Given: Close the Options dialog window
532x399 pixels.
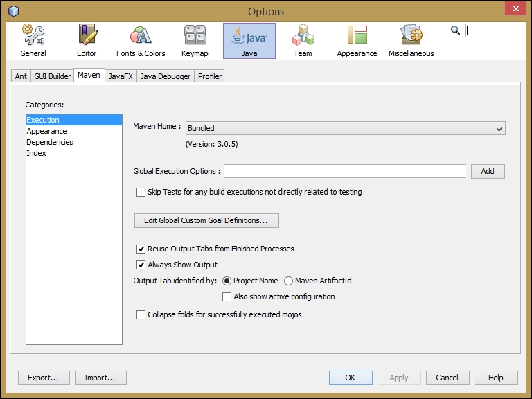Looking at the screenshot, I should tap(515, 8).
